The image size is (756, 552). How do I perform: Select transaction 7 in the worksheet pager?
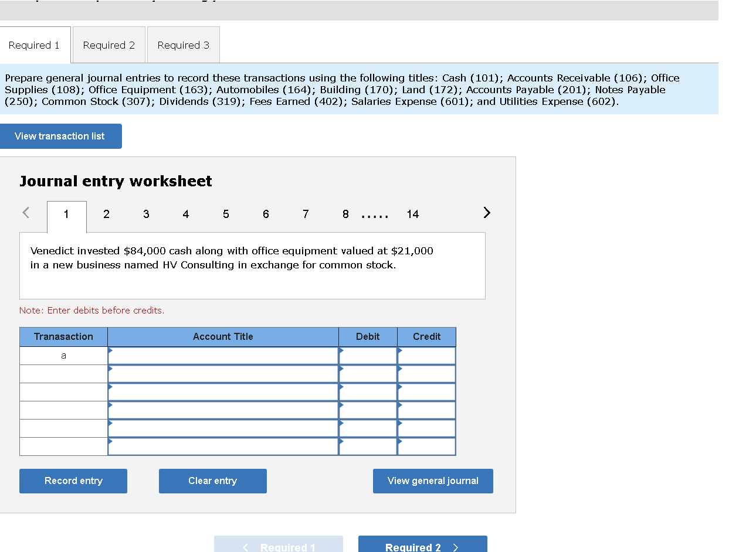pyautogui.click(x=306, y=214)
